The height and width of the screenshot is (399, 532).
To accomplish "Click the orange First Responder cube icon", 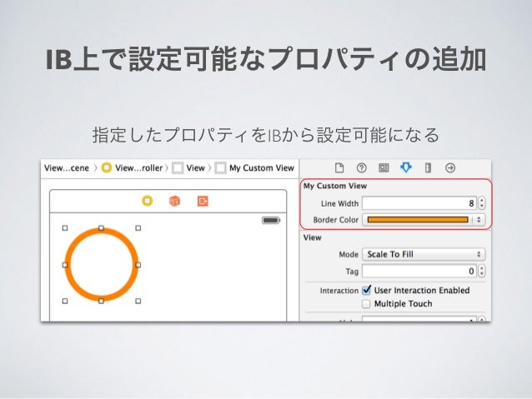I will [x=175, y=201].
